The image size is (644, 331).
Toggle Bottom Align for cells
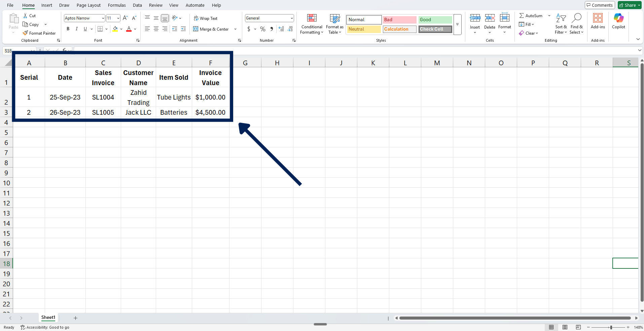pyautogui.click(x=165, y=18)
